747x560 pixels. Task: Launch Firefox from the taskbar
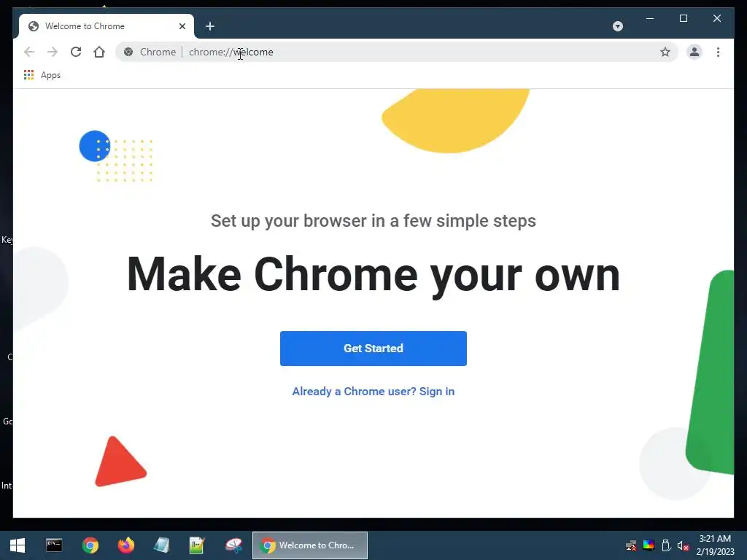[125, 545]
